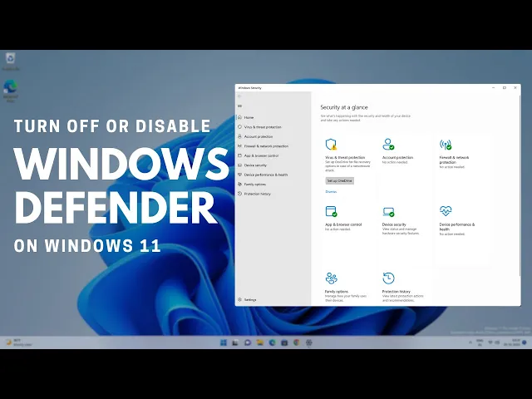This screenshot has height=399, width=532.
Task: Click the back arrow in Windows Security
Action: 239,96
